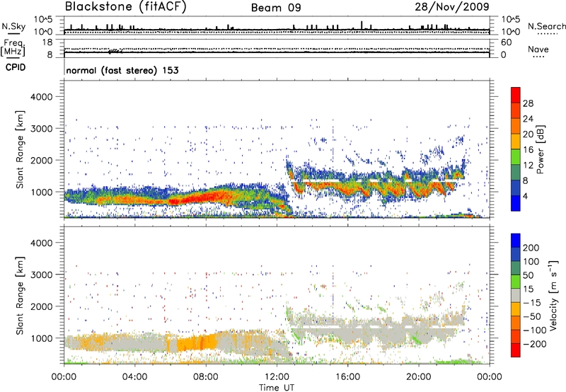Click the '60' Nave axis value
566x392 pixels.
coord(507,42)
